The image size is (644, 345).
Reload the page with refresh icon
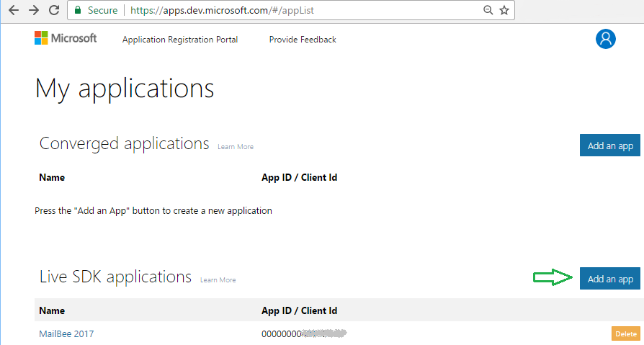click(54, 10)
